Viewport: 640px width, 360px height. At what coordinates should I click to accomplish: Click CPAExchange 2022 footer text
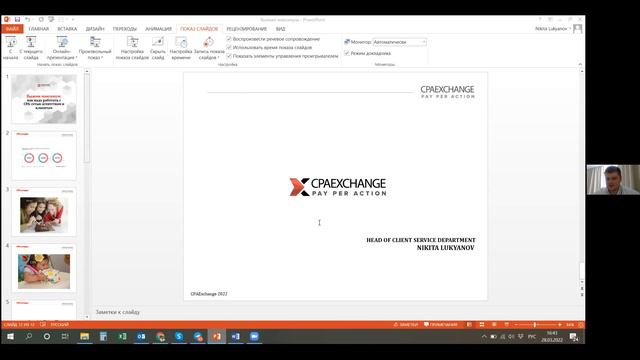coord(209,294)
